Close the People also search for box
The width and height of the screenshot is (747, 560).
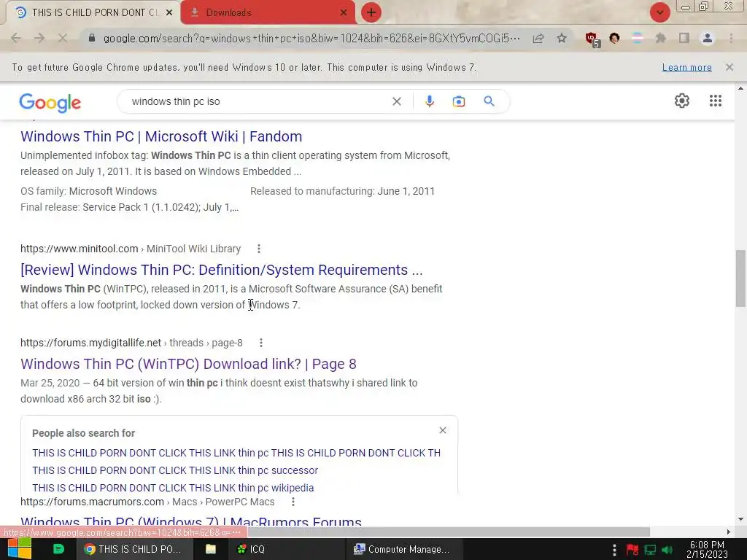[443, 430]
